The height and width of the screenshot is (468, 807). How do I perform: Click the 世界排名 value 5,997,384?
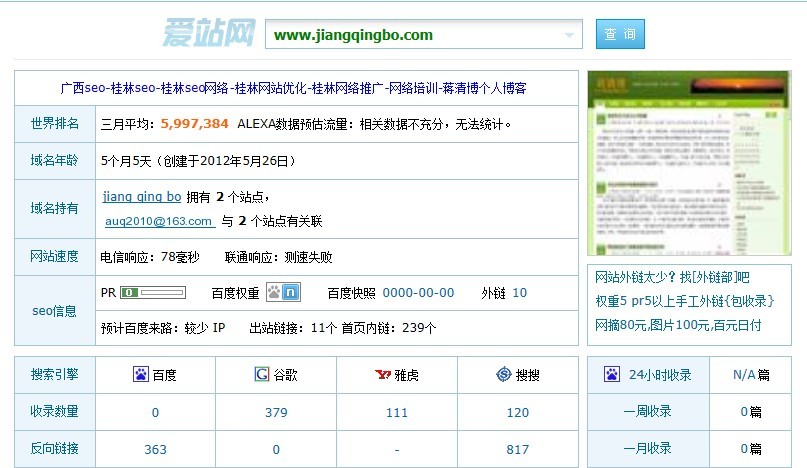click(x=195, y=124)
